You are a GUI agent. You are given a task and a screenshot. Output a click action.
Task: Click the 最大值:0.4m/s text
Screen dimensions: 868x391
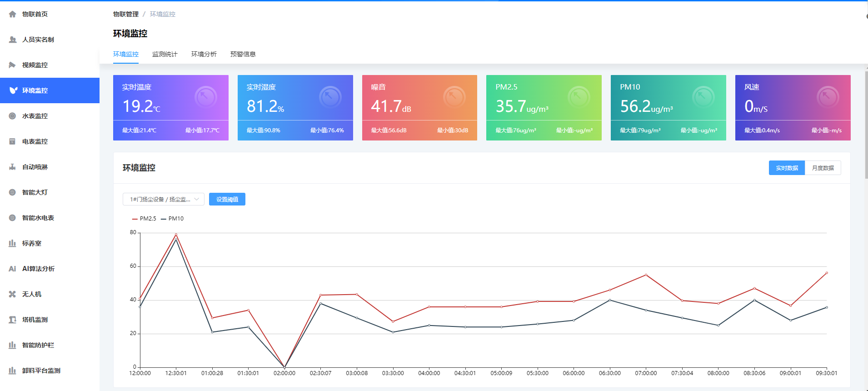coord(762,130)
